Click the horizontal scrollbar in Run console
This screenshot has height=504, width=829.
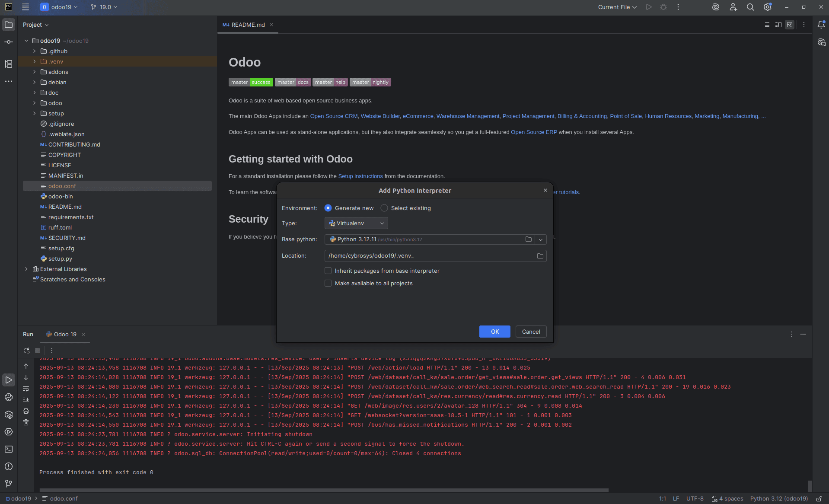(324, 490)
